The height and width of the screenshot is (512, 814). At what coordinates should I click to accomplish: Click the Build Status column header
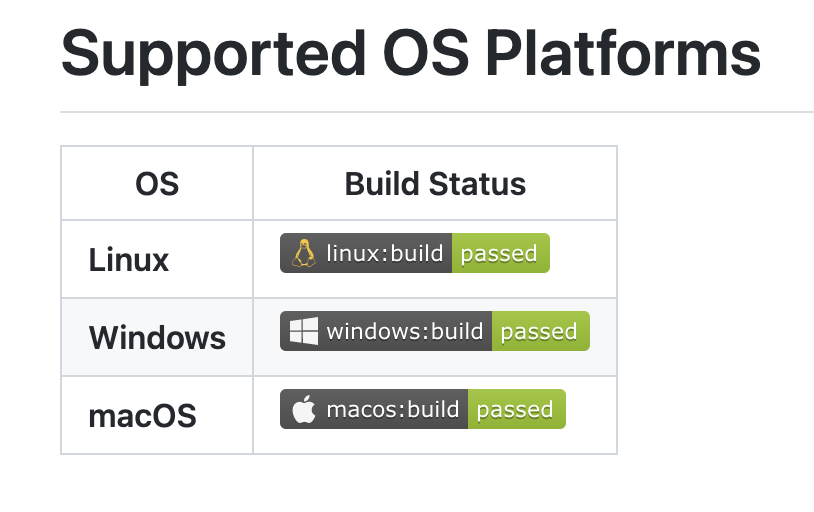[x=435, y=184]
